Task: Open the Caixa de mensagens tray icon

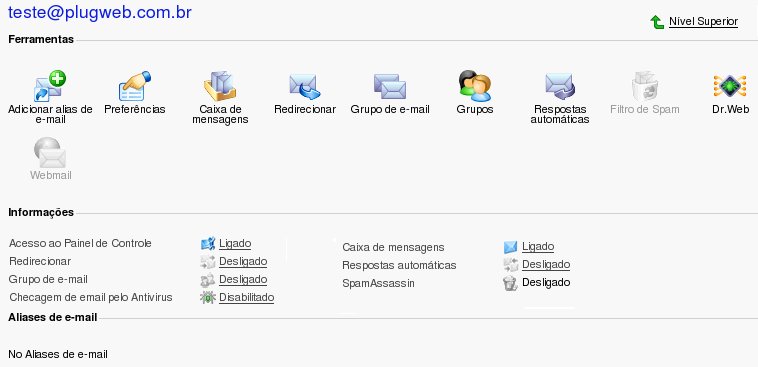Action: point(220,86)
